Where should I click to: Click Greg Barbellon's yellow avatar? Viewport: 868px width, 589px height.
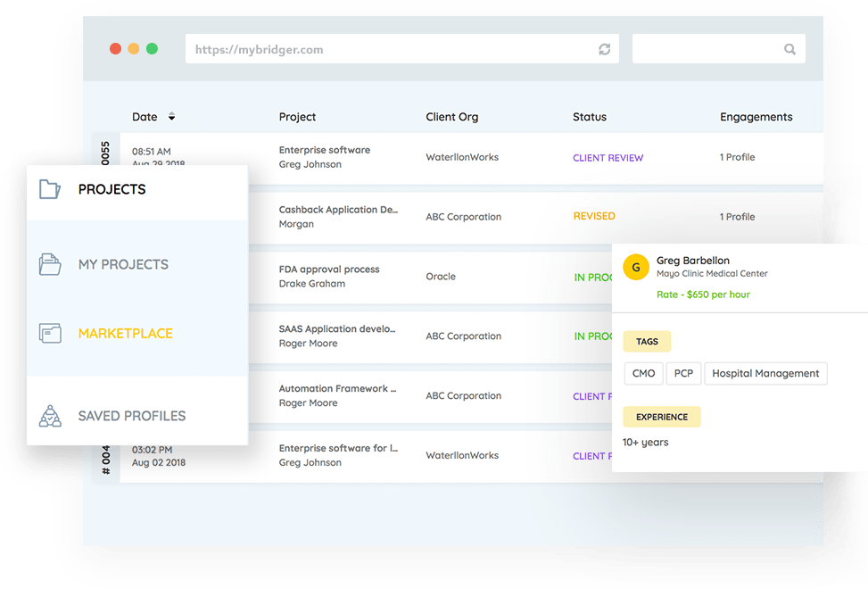tap(635, 267)
